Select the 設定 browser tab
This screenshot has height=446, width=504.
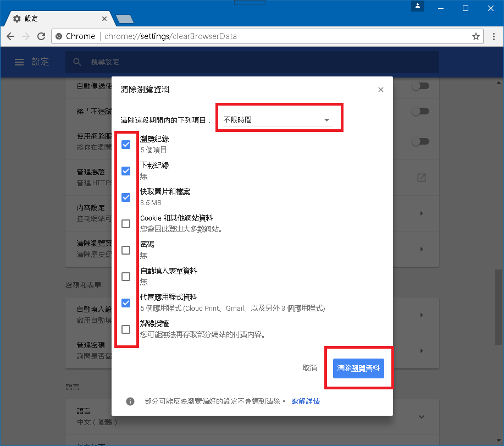point(55,19)
